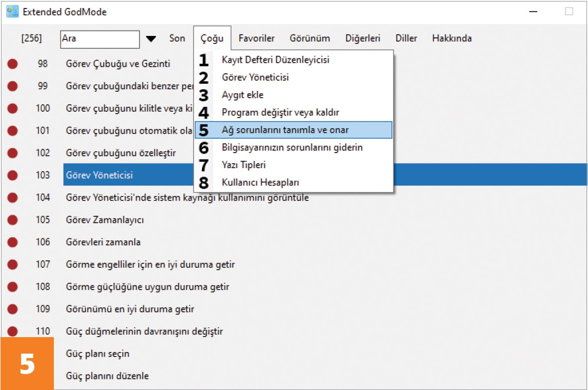Click the red dot beside row 105
Image resolution: width=588 pixels, height=390 pixels.
(x=13, y=220)
